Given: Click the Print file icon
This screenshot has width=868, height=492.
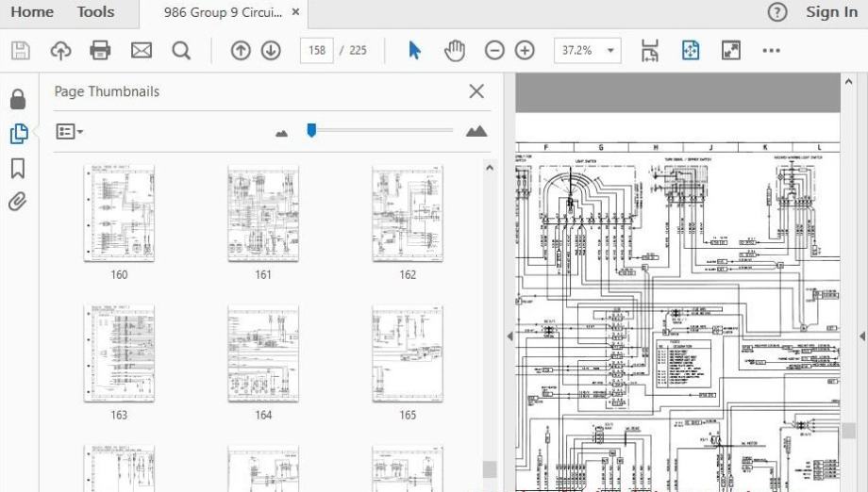Looking at the screenshot, I should pyautogui.click(x=100, y=51).
